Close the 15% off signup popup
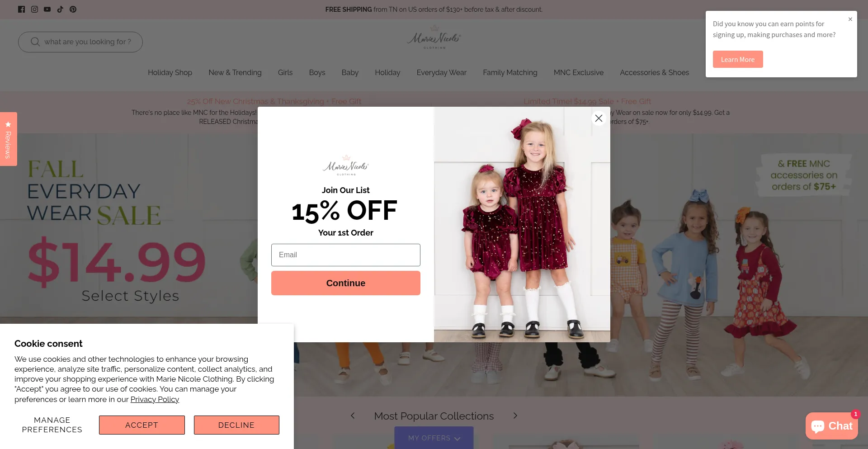Screen dimensions: 868x449 coord(599,118)
